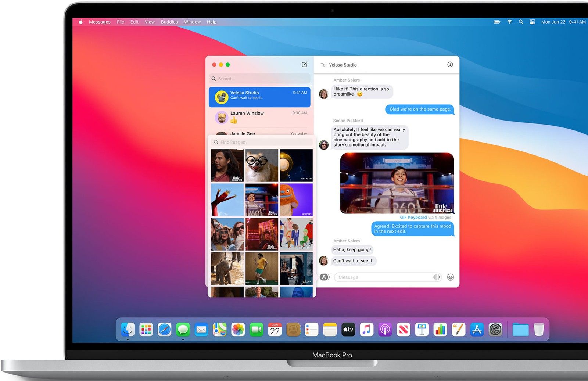Open the Buddies menu
This screenshot has width=588, height=381.
point(169,22)
